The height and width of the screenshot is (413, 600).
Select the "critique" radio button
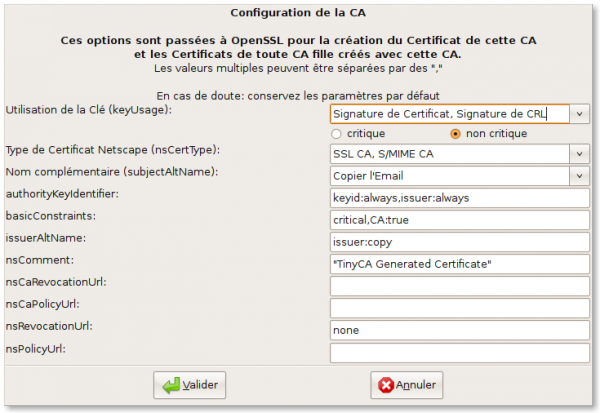click(x=336, y=133)
